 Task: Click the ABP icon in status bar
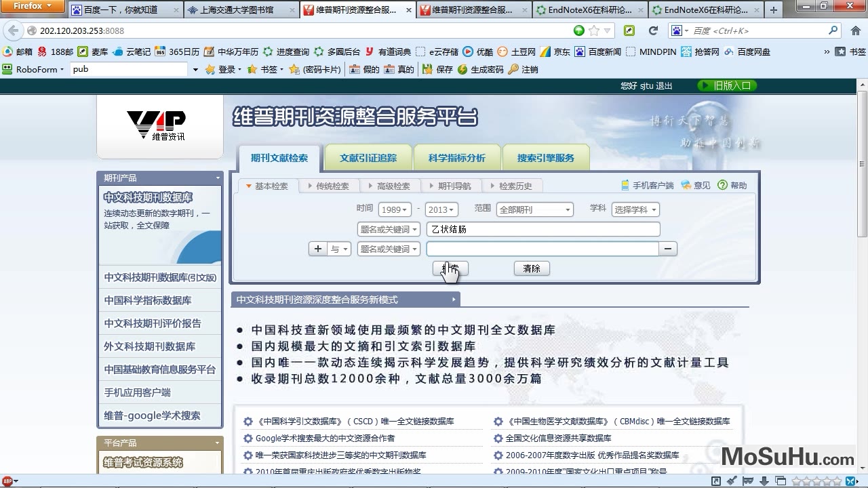point(7,481)
